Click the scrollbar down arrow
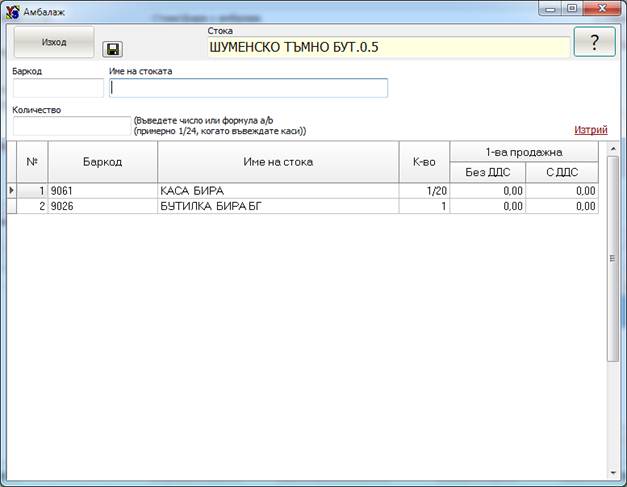 [613, 473]
